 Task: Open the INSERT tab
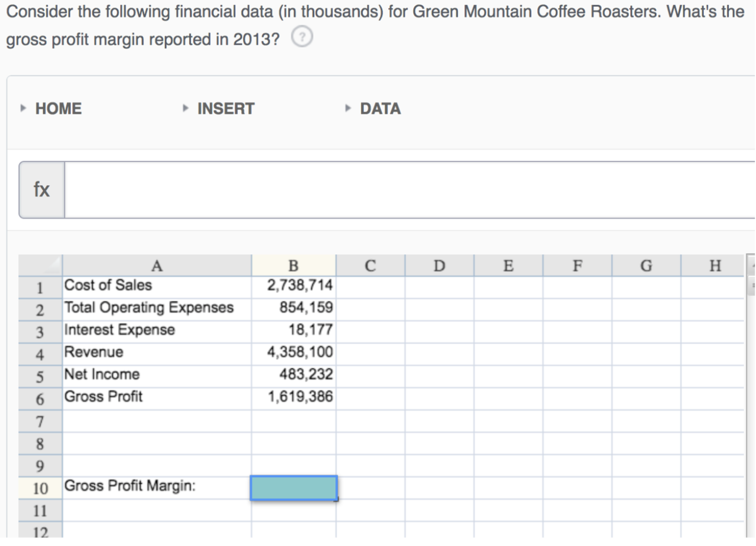tap(226, 109)
